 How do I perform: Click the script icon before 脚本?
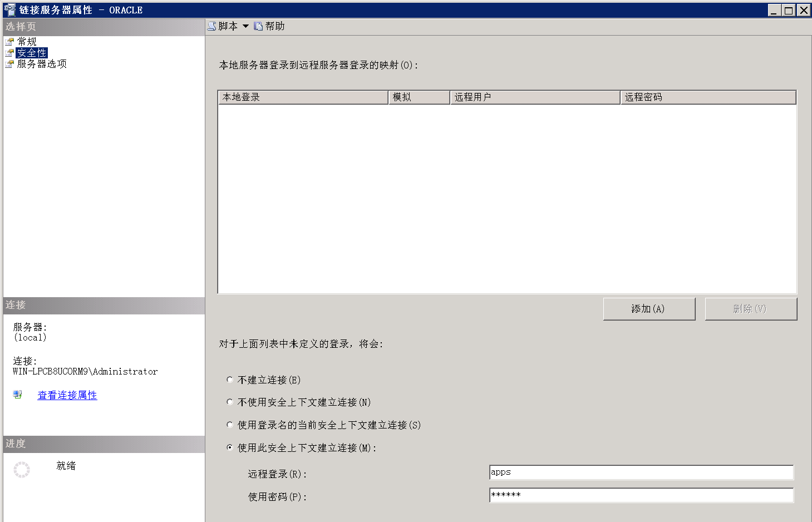click(211, 26)
